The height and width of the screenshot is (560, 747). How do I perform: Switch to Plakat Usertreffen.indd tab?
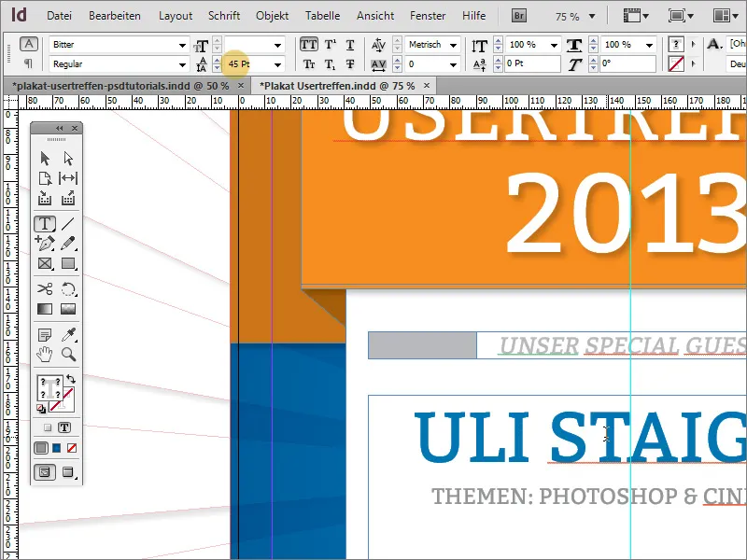tap(340, 86)
